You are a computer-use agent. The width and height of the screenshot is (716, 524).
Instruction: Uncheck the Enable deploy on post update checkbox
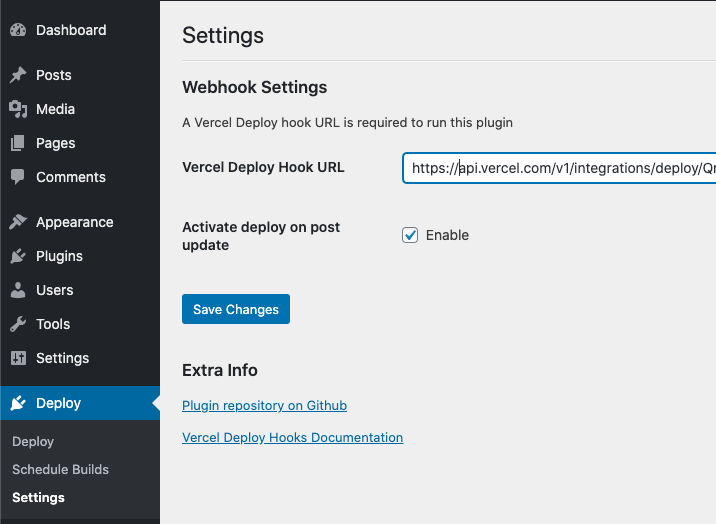tap(410, 235)
